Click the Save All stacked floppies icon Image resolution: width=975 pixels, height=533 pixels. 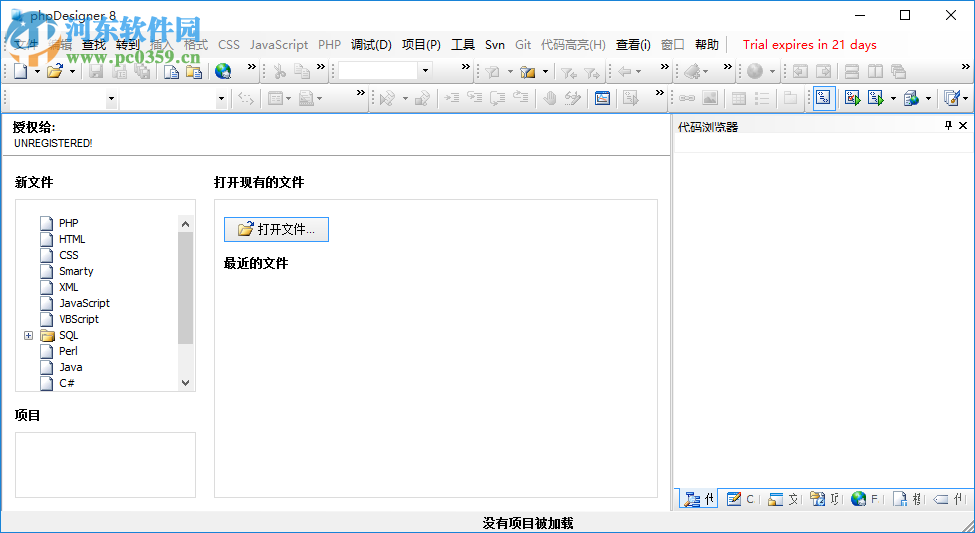pos(142,72)
